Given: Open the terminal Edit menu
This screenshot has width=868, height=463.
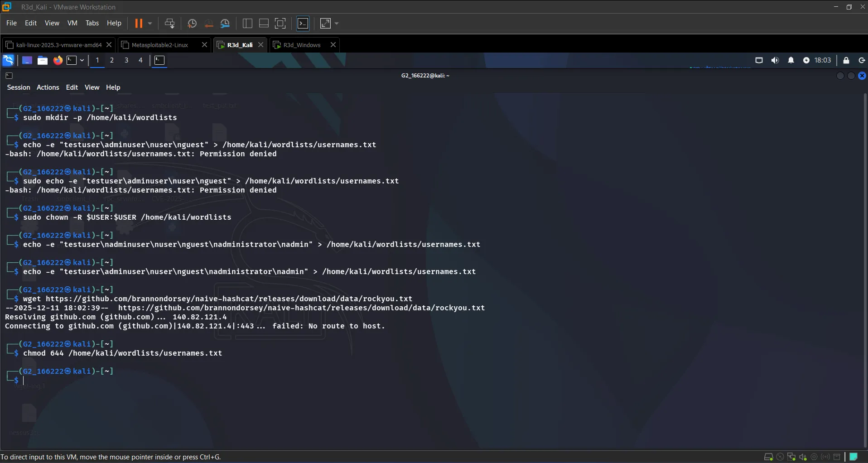Looking at the screenshot, I should 72,87.
